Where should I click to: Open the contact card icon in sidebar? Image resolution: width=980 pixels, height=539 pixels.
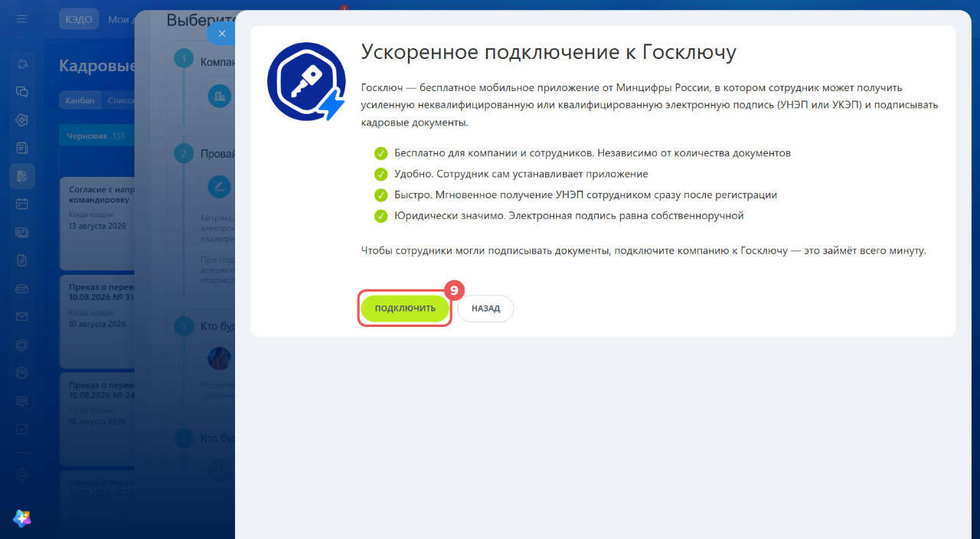(x=22, y=232)
